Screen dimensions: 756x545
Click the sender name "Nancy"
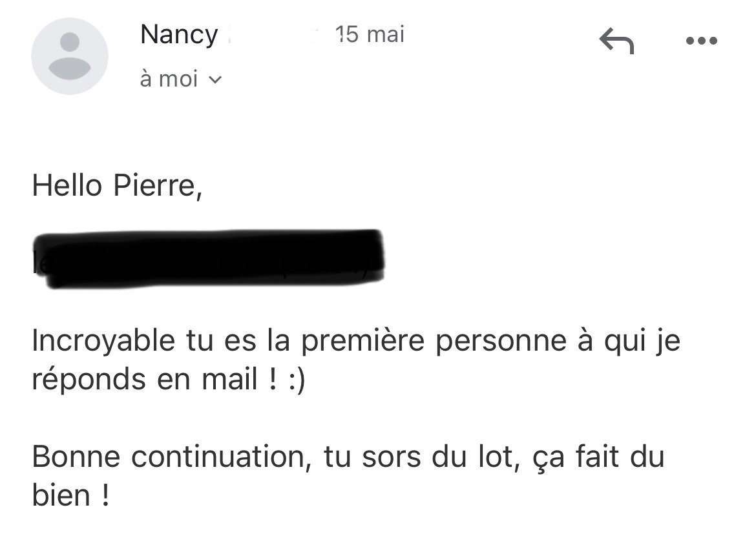coord(179,35)
